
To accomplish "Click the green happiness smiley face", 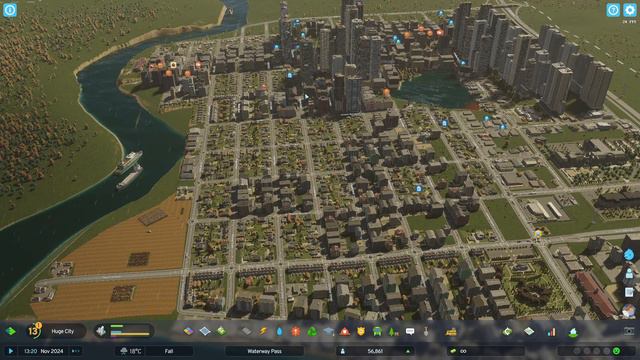I will 616,351.
